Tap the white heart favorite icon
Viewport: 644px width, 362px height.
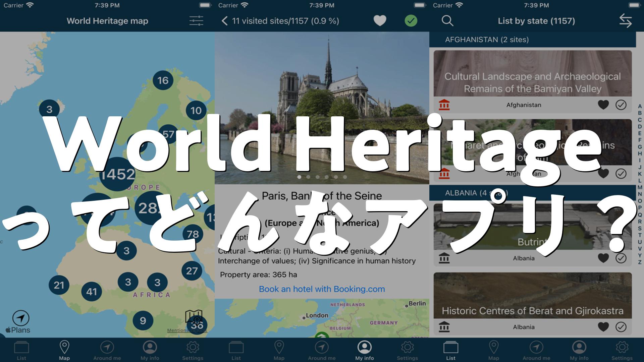click(380, 21)
